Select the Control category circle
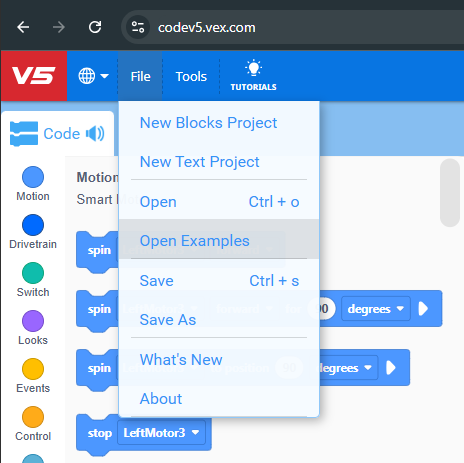Viewport: 464px width, 463px height. pos(33,417)
